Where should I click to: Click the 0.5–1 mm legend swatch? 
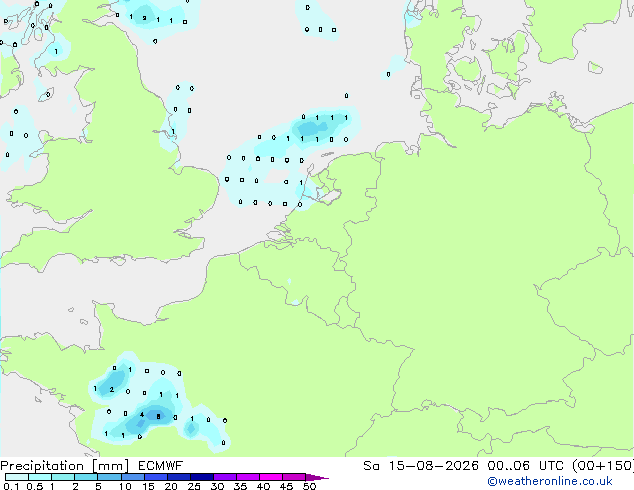pyautogui.click(x=40, y=477)
